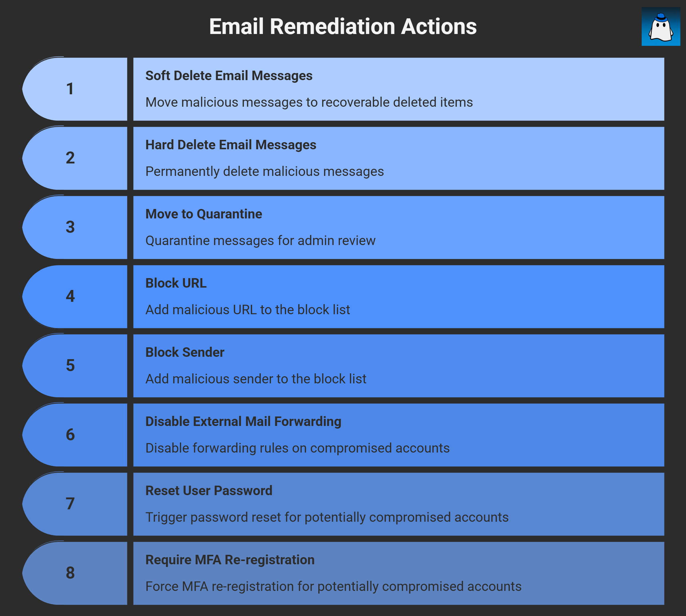Click "Quarantine messages for admin review"

pyautogui.click(x=261, y=241)
